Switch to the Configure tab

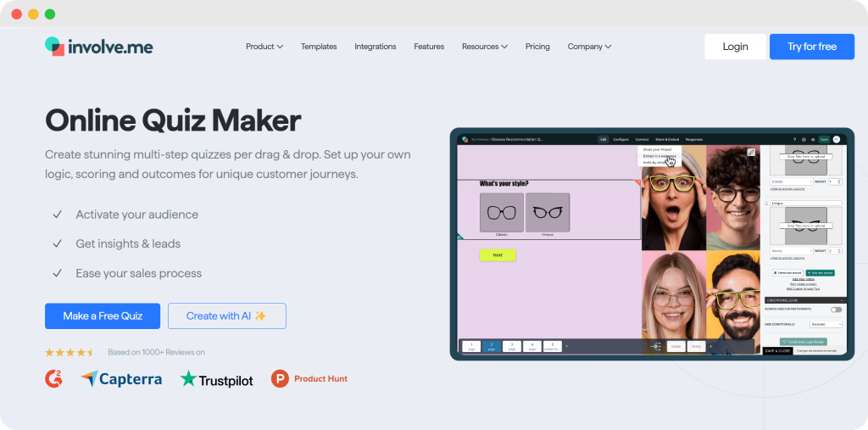click(620, 140)
